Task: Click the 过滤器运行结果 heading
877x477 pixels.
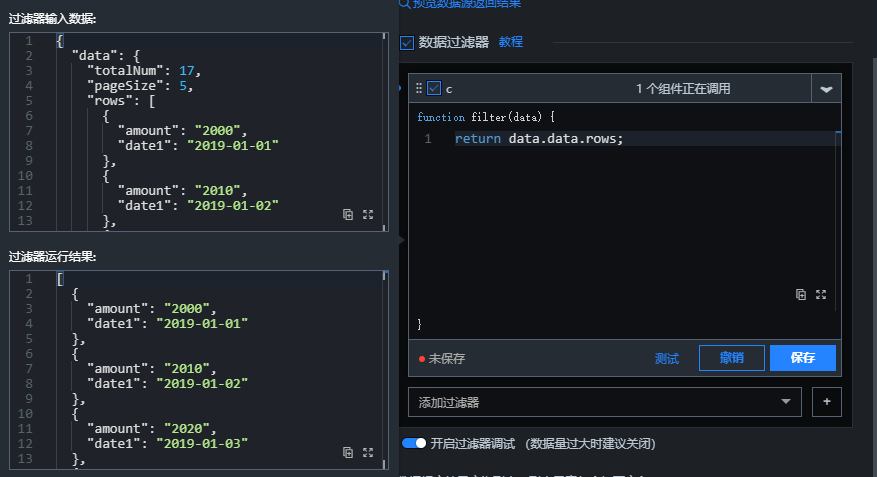Action: pos(53,257)
